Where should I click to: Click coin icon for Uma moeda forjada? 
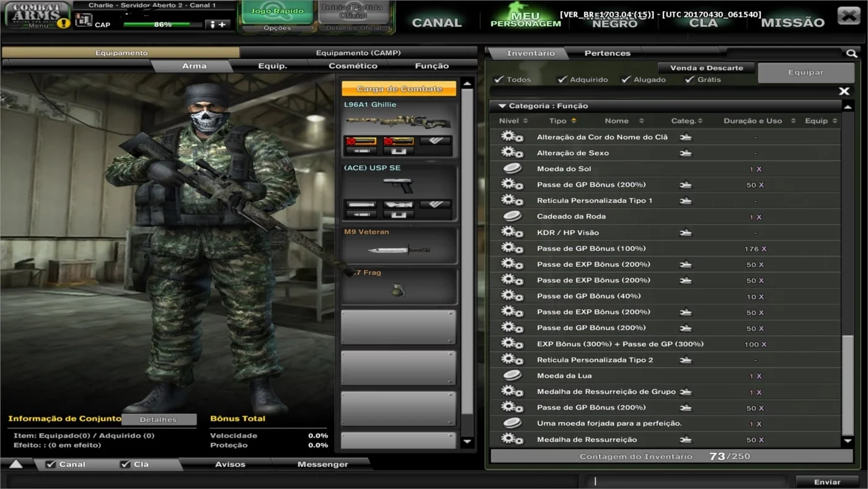pyautogui.click(x=511, y=423)
